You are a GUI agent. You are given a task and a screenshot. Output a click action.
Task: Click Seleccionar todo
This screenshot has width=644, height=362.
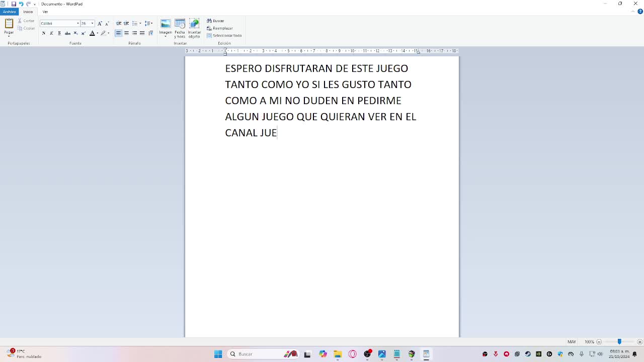[224, 36]
